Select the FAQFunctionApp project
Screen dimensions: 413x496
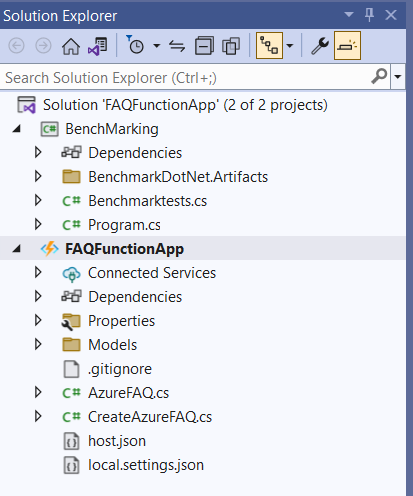124,249
